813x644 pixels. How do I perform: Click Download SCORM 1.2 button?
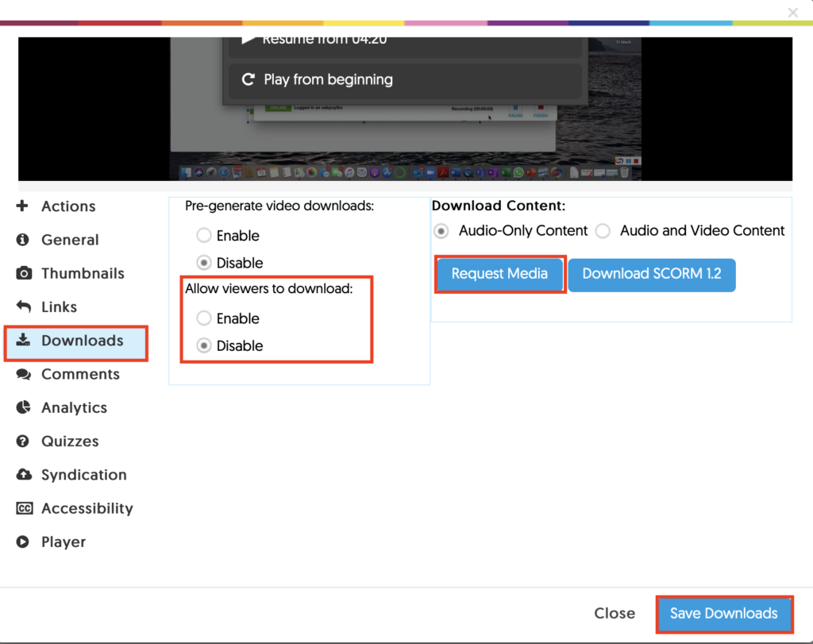[x=652, y=274]
